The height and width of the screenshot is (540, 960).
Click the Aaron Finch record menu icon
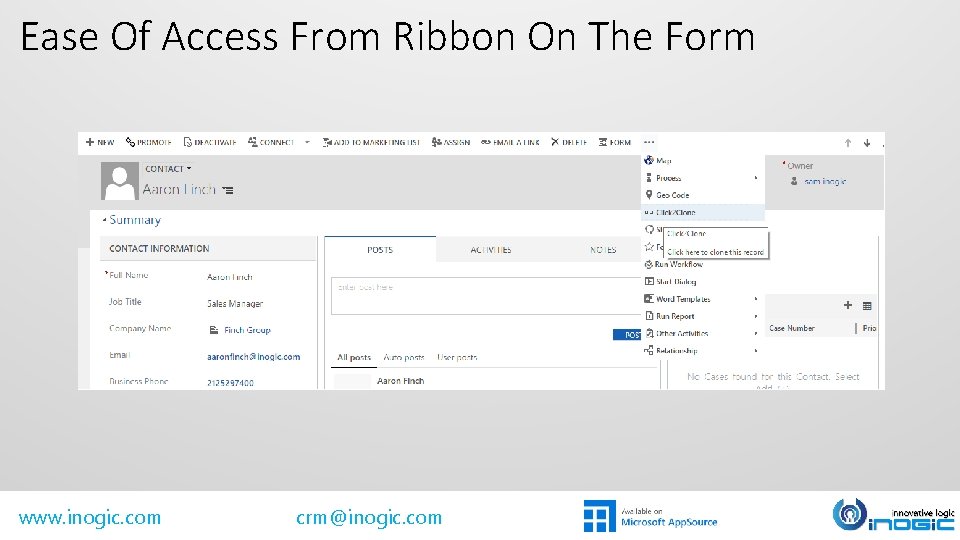coord(228,190)
